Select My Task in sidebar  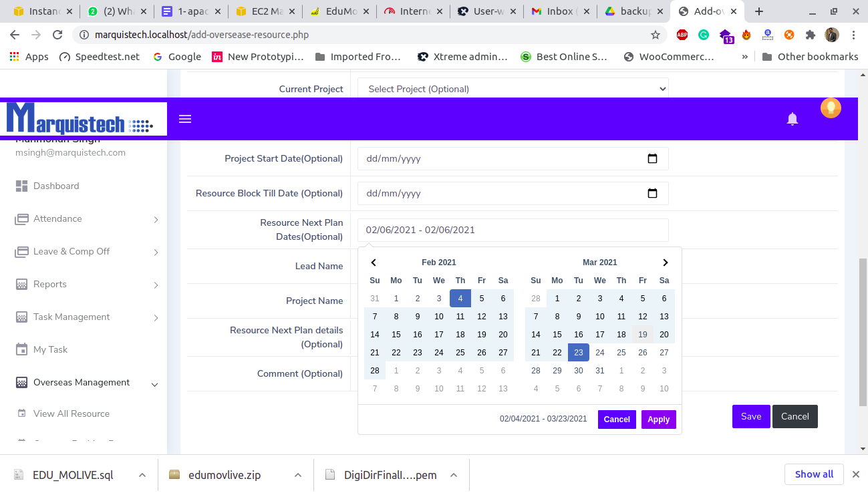(x=50, y=350)
